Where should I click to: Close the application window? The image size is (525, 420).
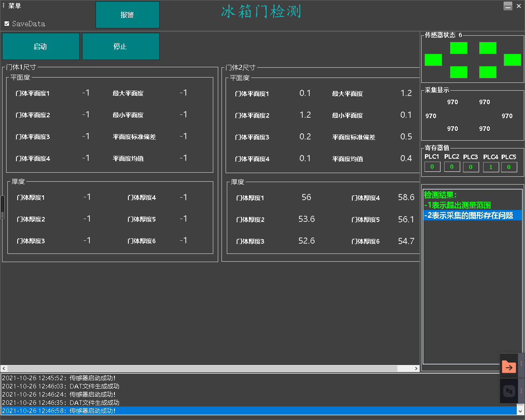[x=519, y=6]
